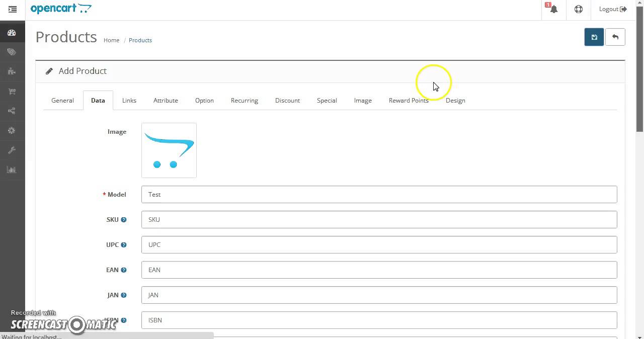Open the Catalog tags icon in sidebar
Viewport: 644px width, 339px height.
tap(12, 52)
